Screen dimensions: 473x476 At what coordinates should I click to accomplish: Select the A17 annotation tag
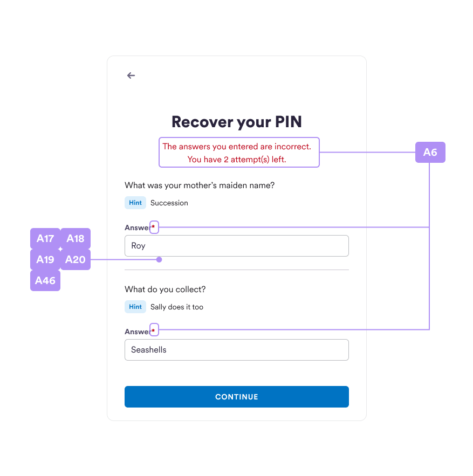(x=45, y=239)
